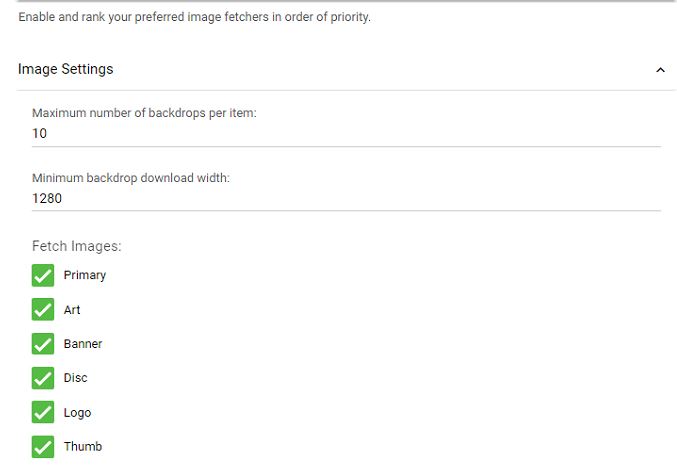
Task: Click the Disc label text
Action: tap(76, 378)
